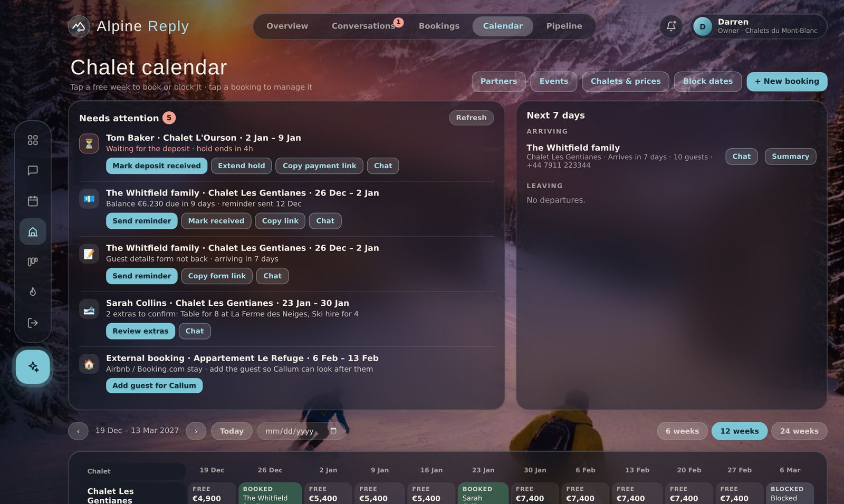Add guest for Callum
The width and height of the screenshot is (844, 504).
(x=154, y=386)
